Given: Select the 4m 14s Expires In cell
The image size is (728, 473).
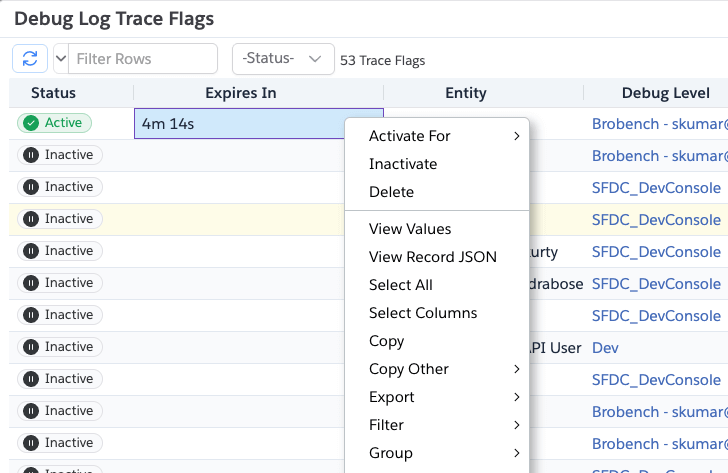Looking at the screenshot, I should coord(238,124).
